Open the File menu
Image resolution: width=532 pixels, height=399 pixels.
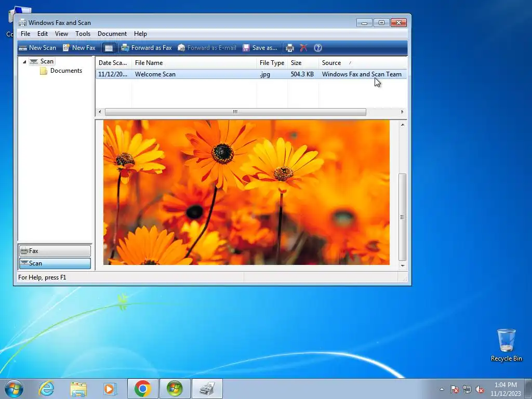(25, 34)
